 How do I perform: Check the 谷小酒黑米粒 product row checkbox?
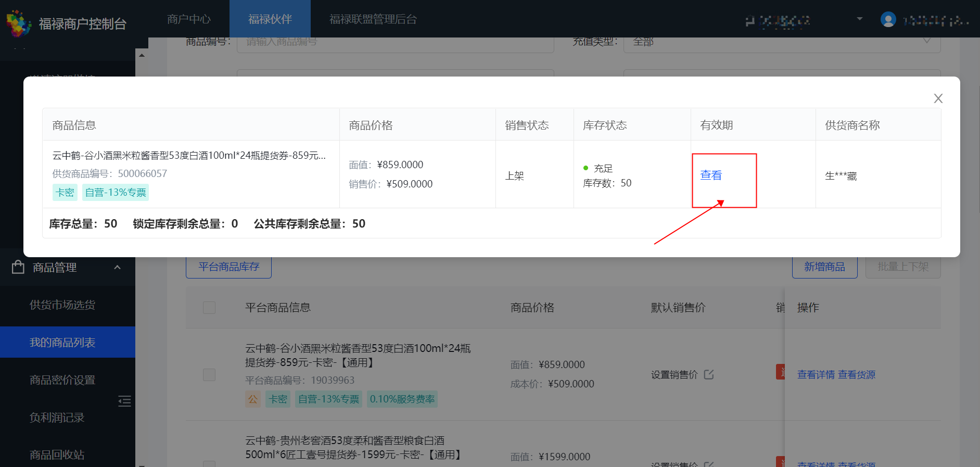point(209,375)
